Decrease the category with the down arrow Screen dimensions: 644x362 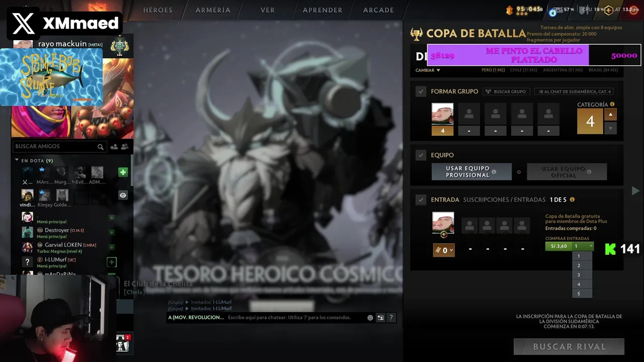click(x=610, y=128)
